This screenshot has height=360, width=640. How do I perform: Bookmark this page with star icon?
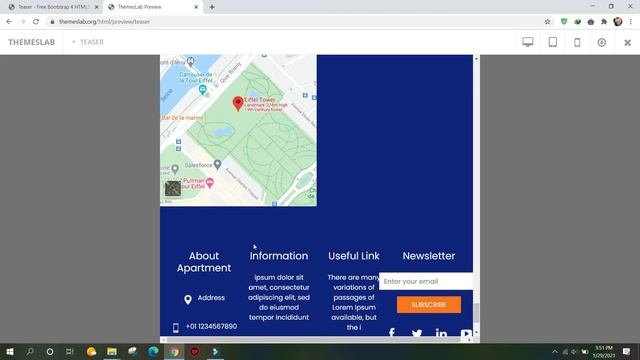(547, 22)
